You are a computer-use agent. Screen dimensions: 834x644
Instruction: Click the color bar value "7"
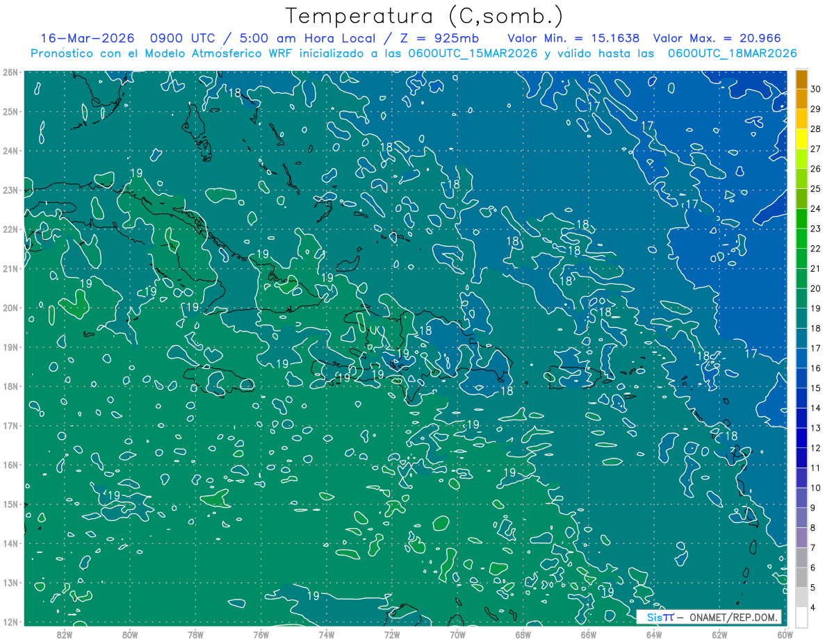pyautogui.click(x=813, y=547)
